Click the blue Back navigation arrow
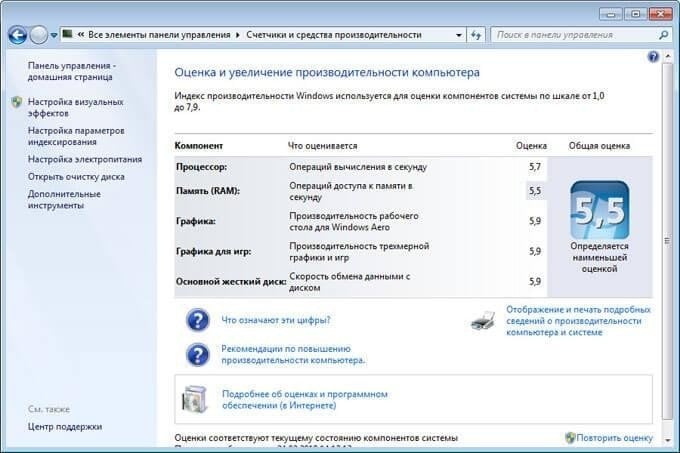The width and height of the screenshot is (680, 453). pos(18,35)
